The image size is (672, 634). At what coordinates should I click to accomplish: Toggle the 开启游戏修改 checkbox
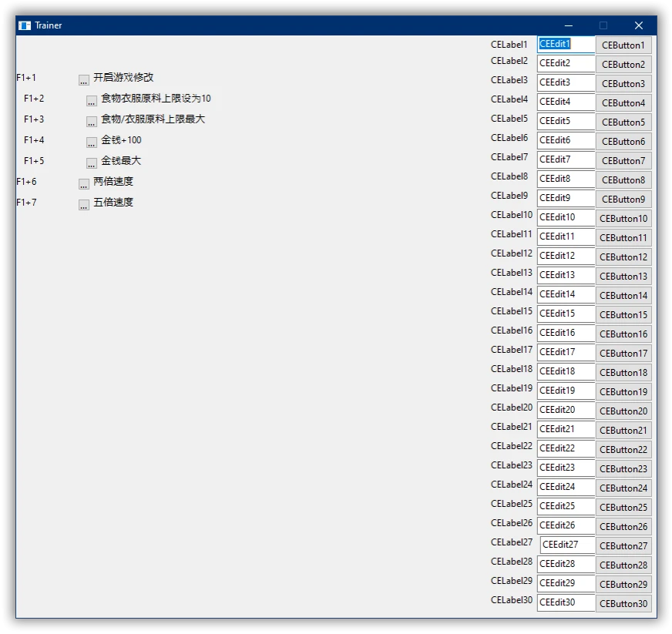[x=83, y=79]
